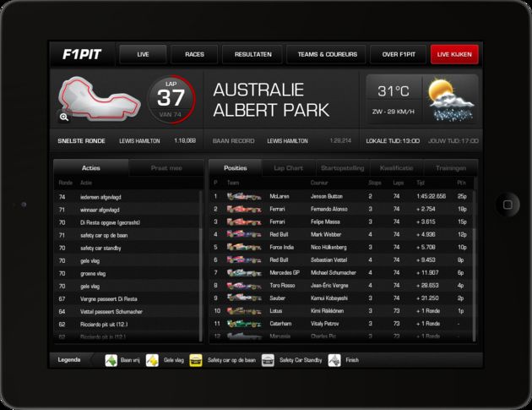This screenshot has height=410, width=532.
Task: Click the 31°C temperature reading
Action: (394, 91)
